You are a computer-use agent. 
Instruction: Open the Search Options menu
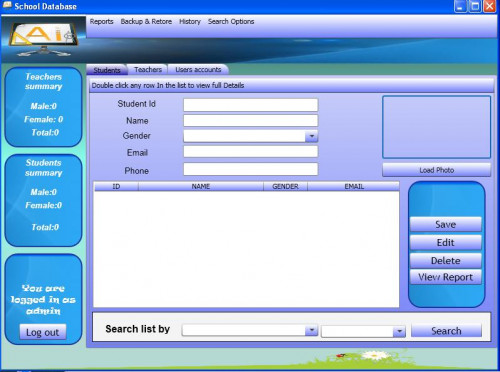[x=231, y=22]
